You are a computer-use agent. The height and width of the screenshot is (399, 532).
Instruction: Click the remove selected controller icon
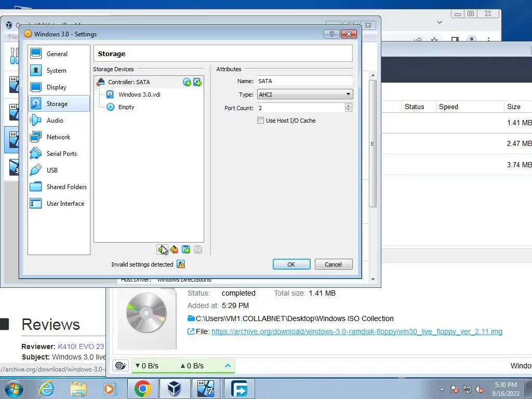pos(174,250)
